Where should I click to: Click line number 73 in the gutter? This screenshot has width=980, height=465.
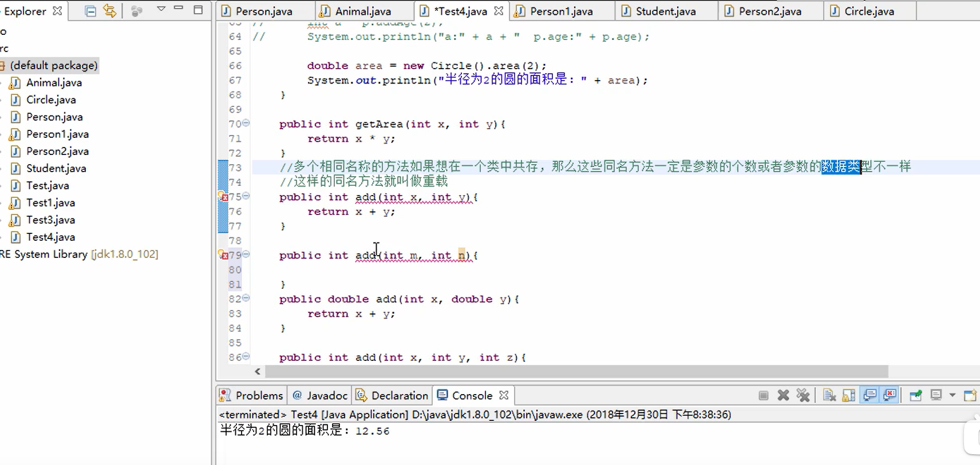coord(235,168)
